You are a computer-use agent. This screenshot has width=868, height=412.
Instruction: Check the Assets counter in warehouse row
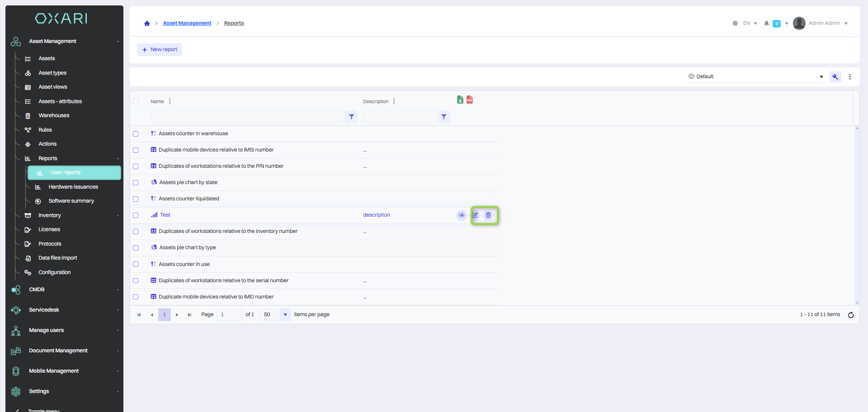136,134
